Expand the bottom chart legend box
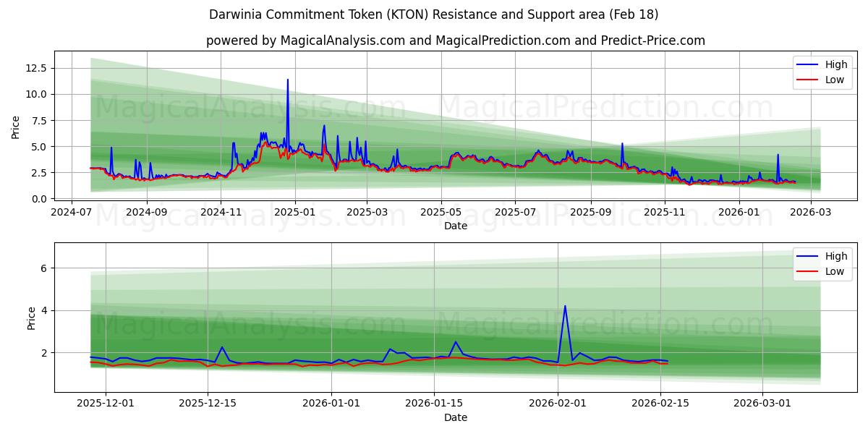This screenshot has width=868, height=434. click(x=822, y=263)
